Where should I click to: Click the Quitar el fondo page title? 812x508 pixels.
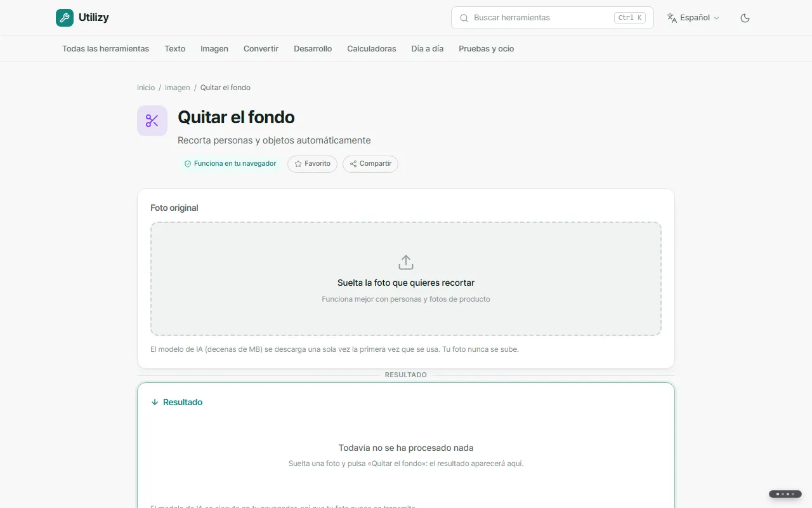coord(236,117)
